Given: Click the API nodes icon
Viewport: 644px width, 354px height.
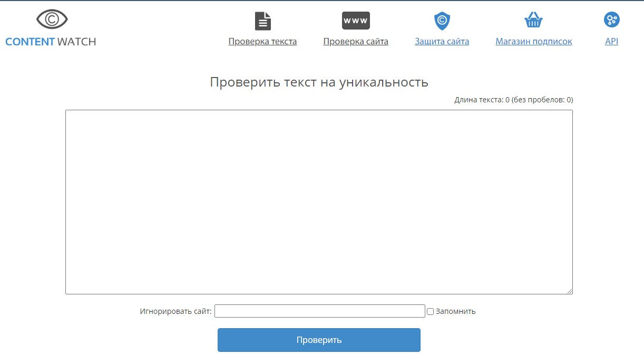Looking at the screenshot, I should tap(611, 20).
